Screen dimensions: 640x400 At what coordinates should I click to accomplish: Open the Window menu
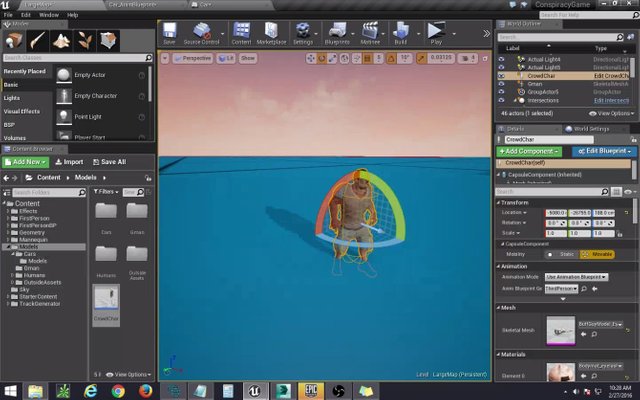tap(49, 15)
